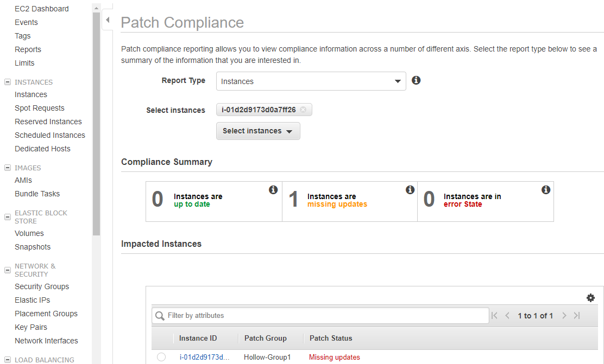Click info icon in up to date card
Image resolution: width=604 pixels, height=364 pixels.
[273, 190]
